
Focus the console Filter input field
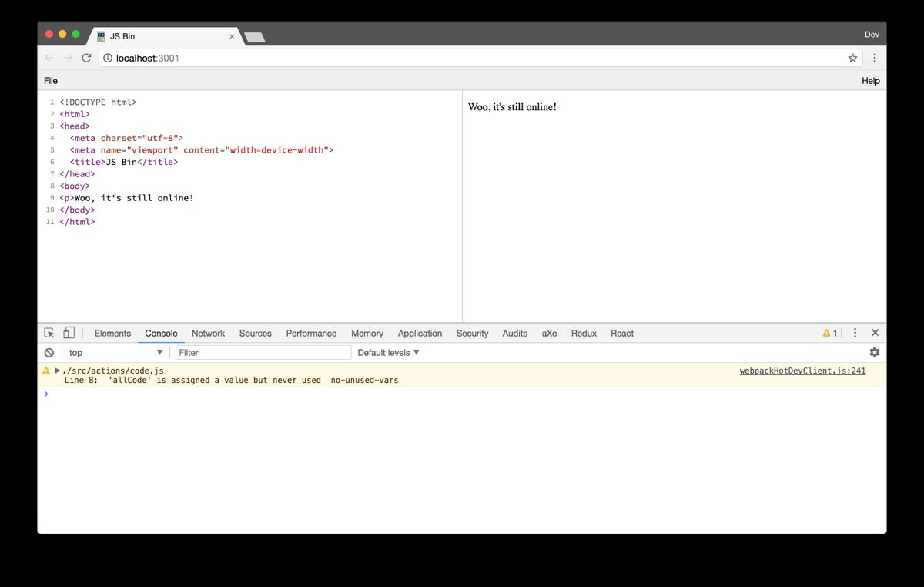263,352
